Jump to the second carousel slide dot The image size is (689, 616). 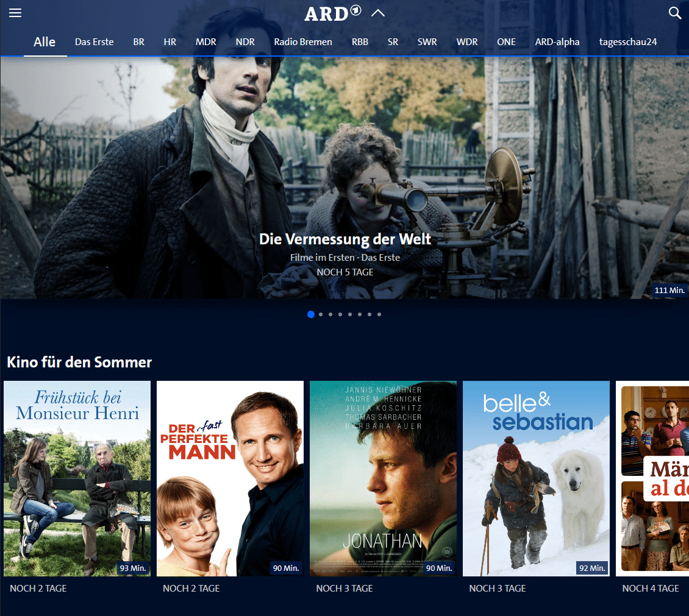tap(321, 314)
